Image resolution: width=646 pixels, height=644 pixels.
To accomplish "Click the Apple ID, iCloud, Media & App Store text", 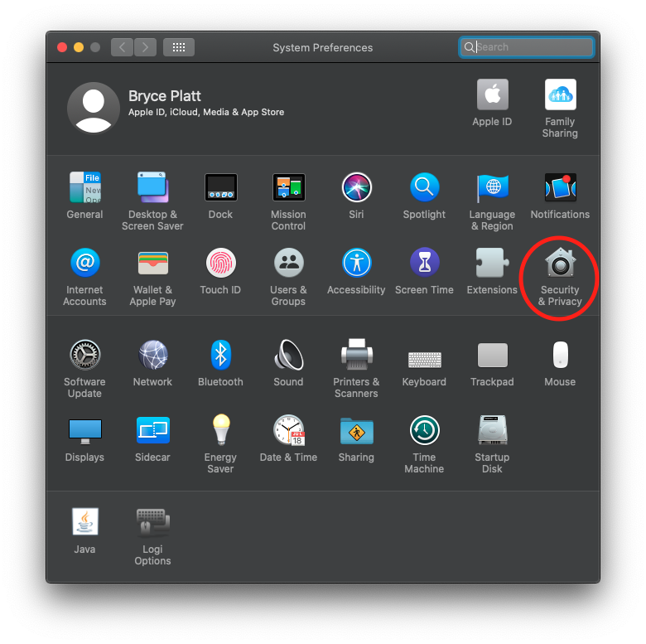I will (206, 112).
